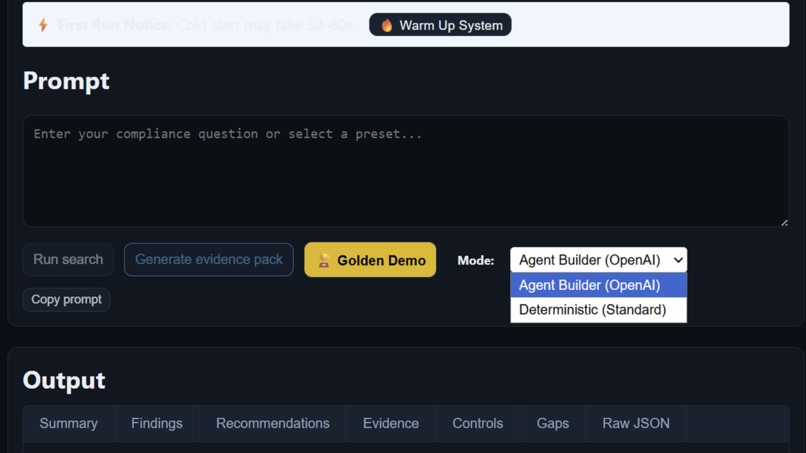Screen dimensions: 806x453
Task: Switch to the Controls tab
Action: (x=478, y=423)
